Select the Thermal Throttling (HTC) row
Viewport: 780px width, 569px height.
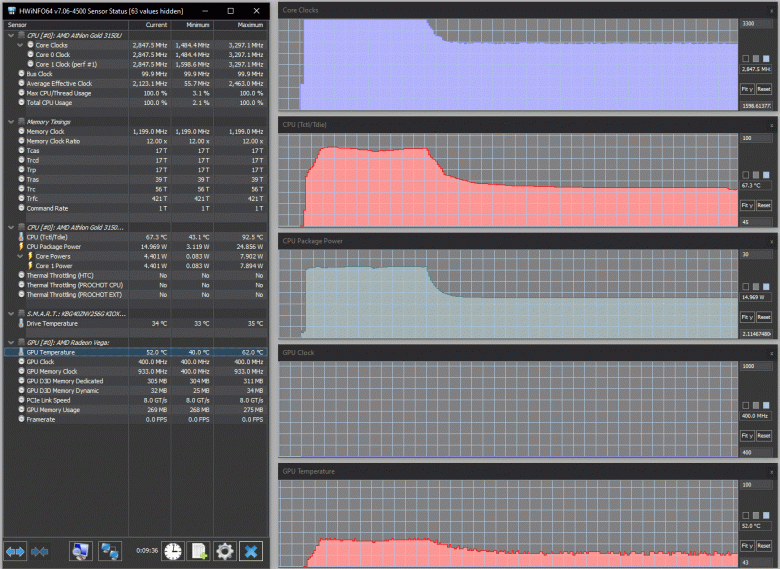click(136, 275)
